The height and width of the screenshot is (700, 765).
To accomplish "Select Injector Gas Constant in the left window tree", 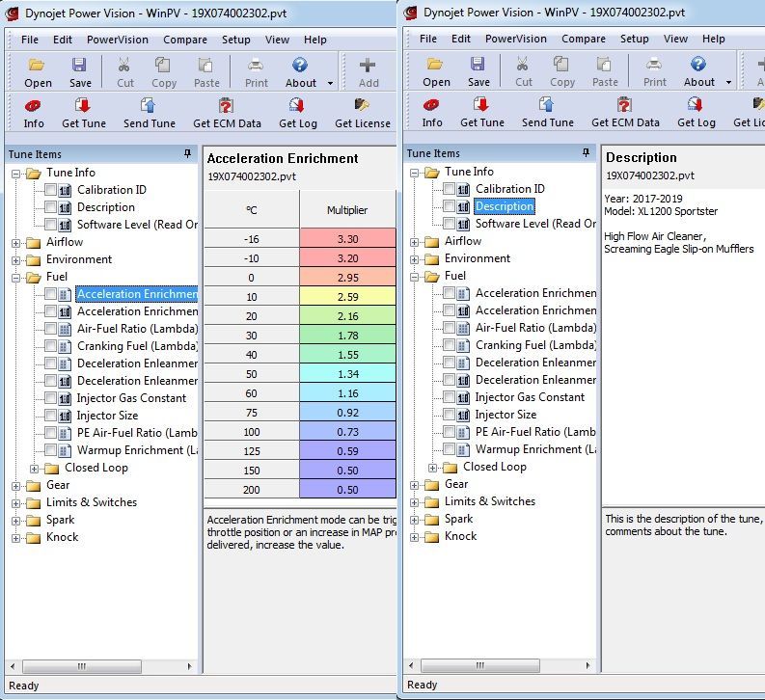I will point(131,398).
